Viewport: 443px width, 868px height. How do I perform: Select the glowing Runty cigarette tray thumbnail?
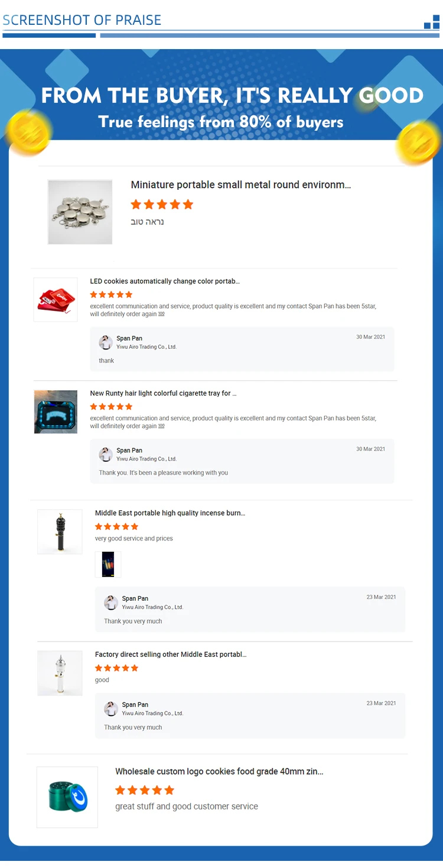click(56, 412)
